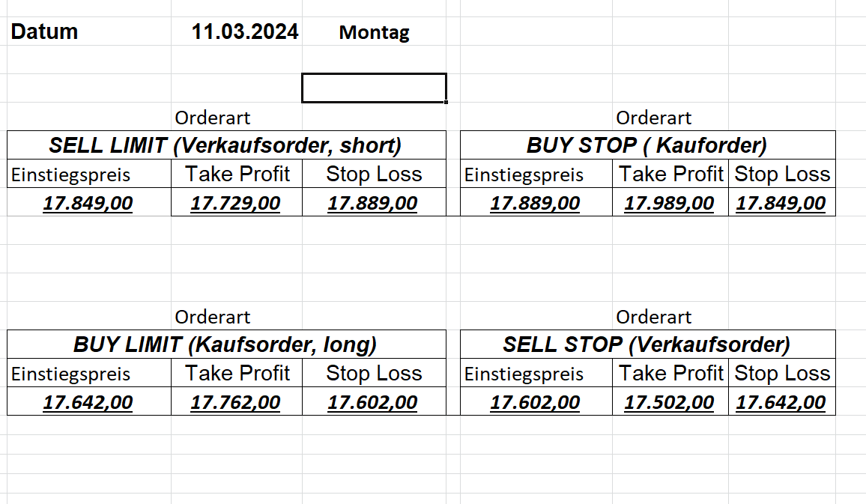
Task: Click the BUY STOP (Kauforder) header cell
Action: 647,145
